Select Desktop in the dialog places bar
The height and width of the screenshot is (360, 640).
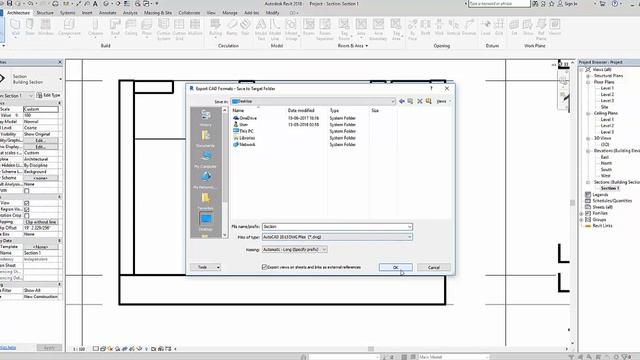(205, 222)
